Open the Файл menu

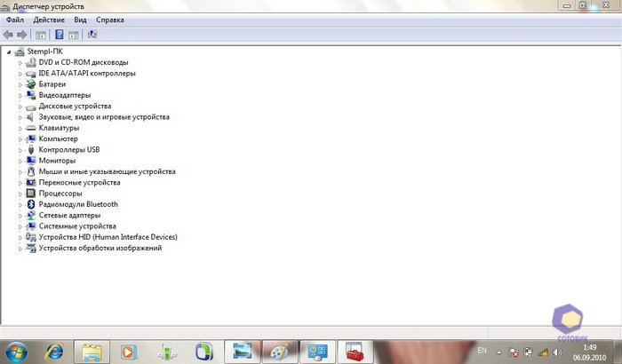point(14,19)
